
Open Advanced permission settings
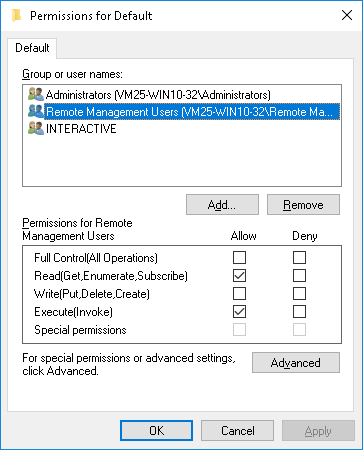pyautogui.click(x=296, y=363)
